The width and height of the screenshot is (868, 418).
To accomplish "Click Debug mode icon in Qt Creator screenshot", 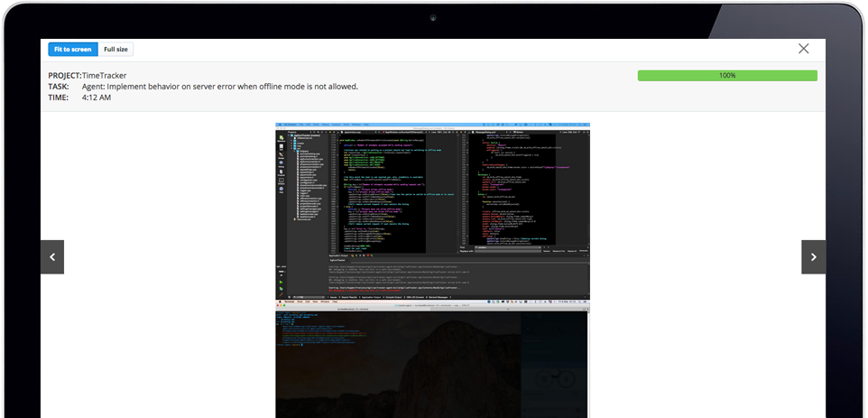I will click(x=282, y=164).
